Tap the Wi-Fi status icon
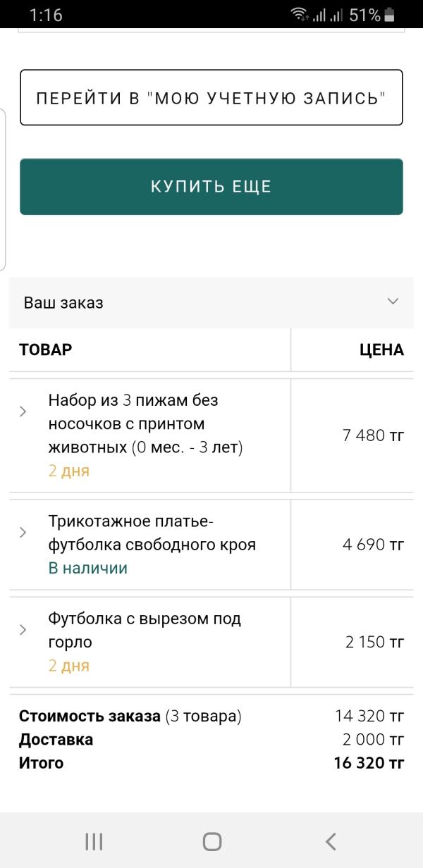 click(x=300, y=15)
